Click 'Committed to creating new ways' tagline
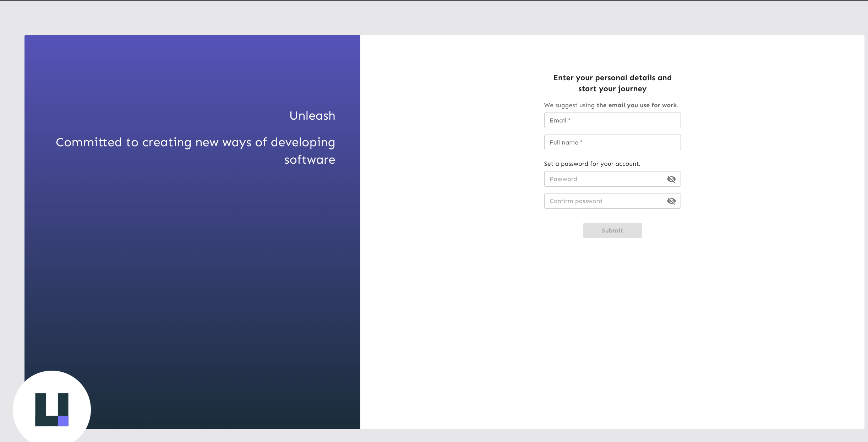Viewport: 868px width, 442px height. (195, 151)
